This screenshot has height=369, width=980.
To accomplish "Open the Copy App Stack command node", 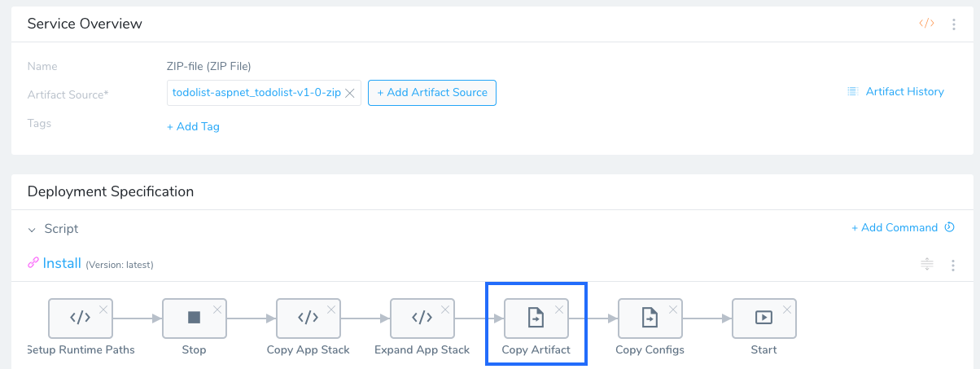I will (308, 318).
